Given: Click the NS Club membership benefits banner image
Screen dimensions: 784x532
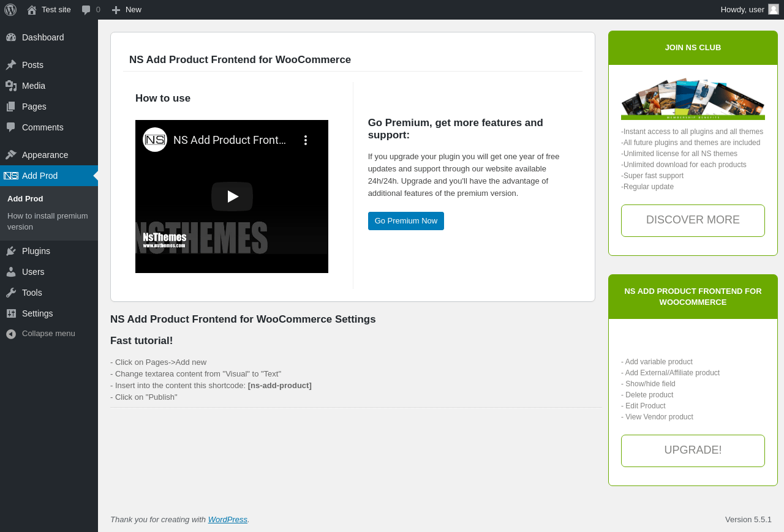Looking at the screenshot, I should [693, 99].
